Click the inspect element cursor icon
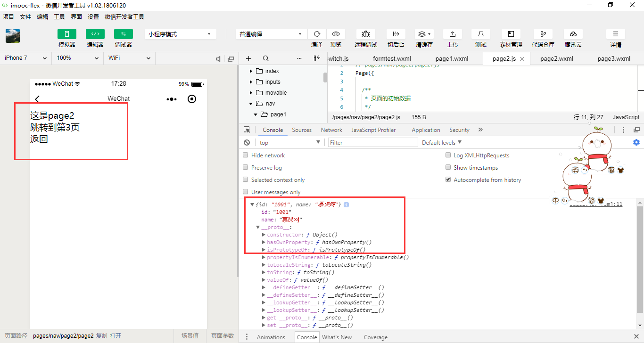Image resolution: width=644 pixels, height=343 pixels. coord(247,130)
